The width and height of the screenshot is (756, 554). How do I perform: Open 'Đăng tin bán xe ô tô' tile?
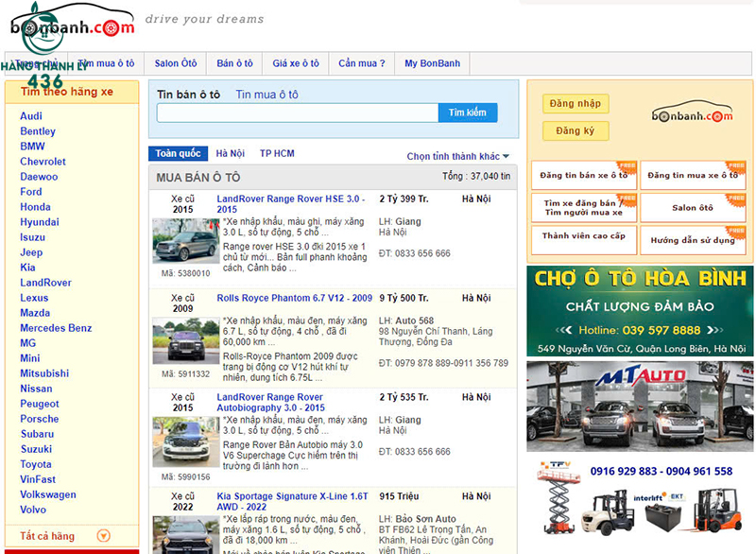584,175
